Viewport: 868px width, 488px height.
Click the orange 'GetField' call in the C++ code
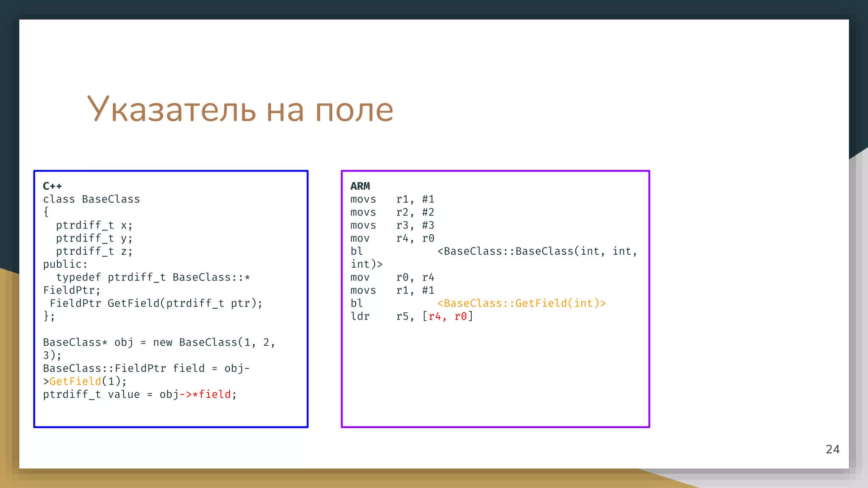coord(75,381)
